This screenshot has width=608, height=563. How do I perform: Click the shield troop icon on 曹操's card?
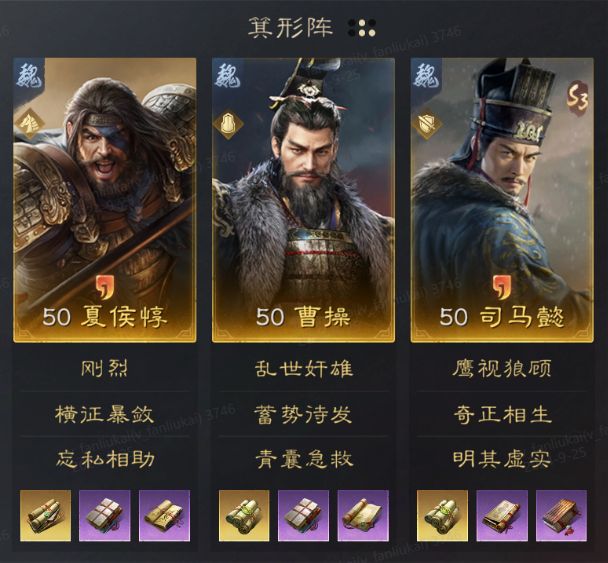pyautogui.click(x=228, y=125)
